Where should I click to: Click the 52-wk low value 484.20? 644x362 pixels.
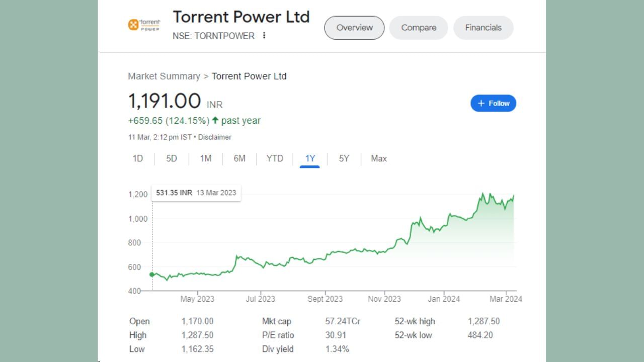tap(480, 335)
